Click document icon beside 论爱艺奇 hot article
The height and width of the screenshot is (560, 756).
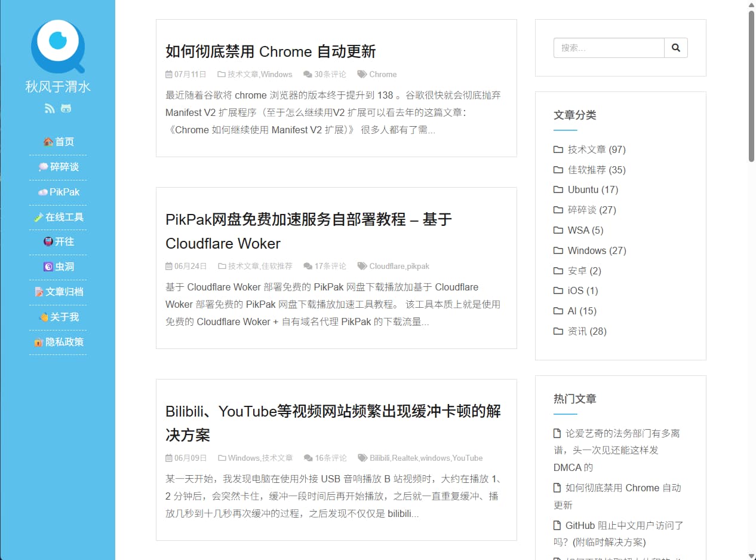[x=557, y=433]
